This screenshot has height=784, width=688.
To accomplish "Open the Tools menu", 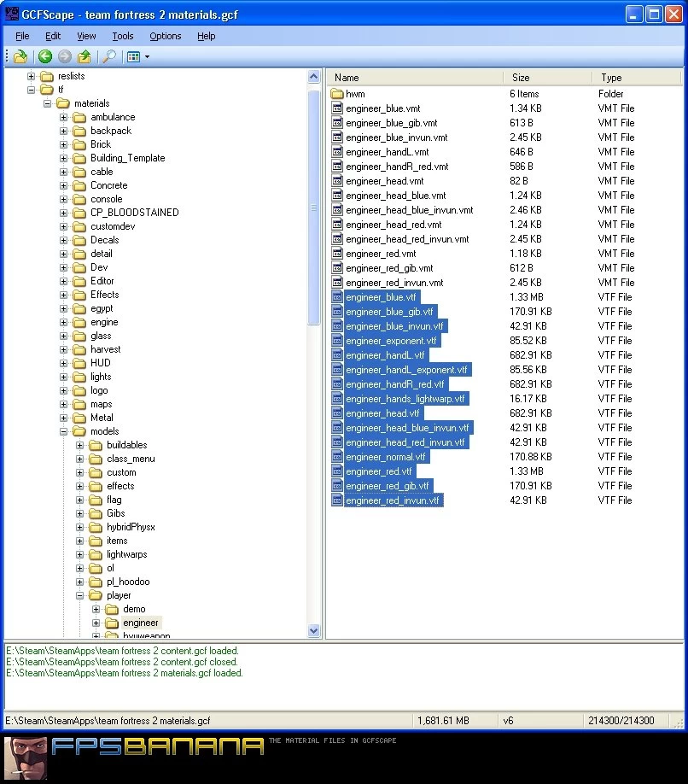I will point(122,36).
